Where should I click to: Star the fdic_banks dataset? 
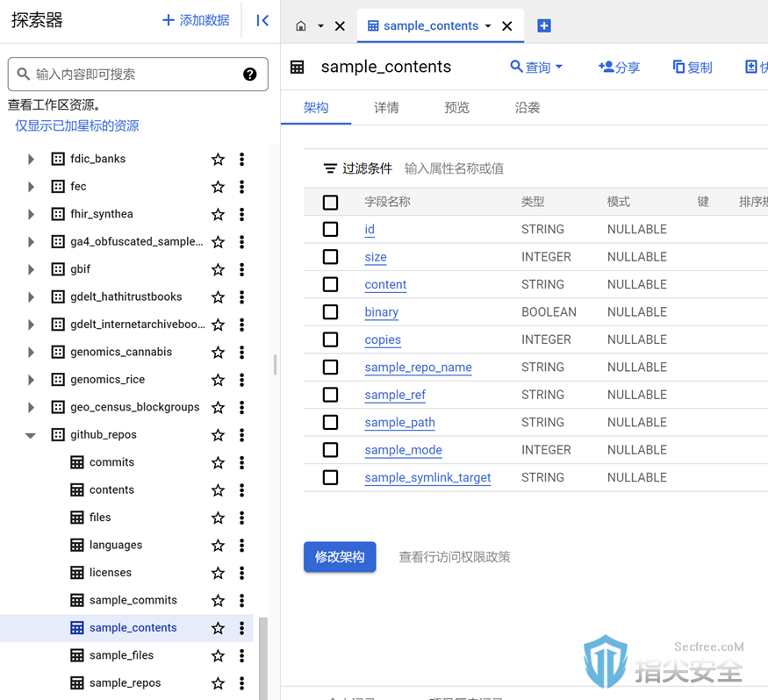(218, 159)
